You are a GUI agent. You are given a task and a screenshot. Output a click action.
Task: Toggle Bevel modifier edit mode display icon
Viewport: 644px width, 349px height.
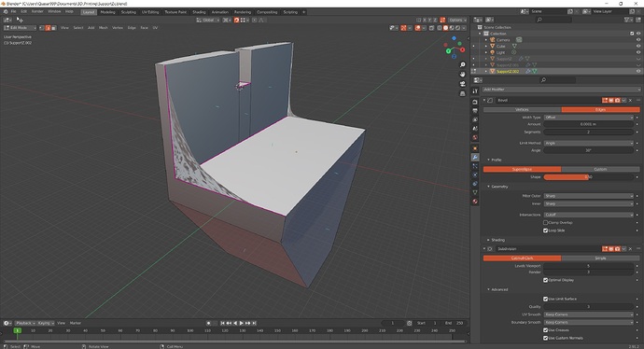[605, 100]
